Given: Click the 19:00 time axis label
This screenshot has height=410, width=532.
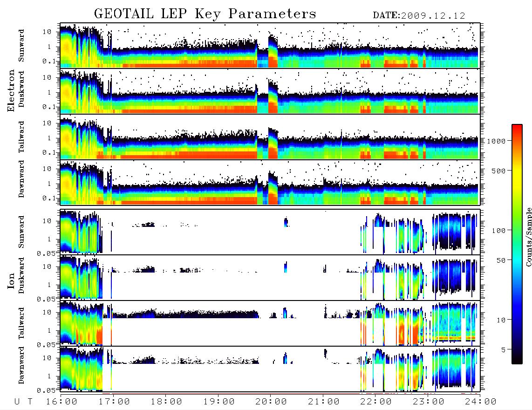Looking at the screenshot, I should click(x=219, y=402).
